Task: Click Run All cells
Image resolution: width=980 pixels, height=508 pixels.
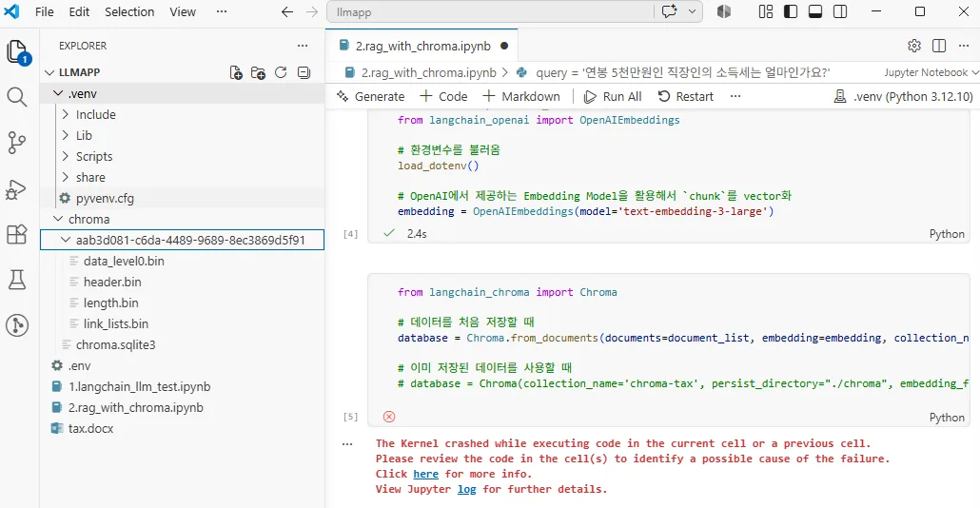Action: pyautogui.click(x=613, y=96)
